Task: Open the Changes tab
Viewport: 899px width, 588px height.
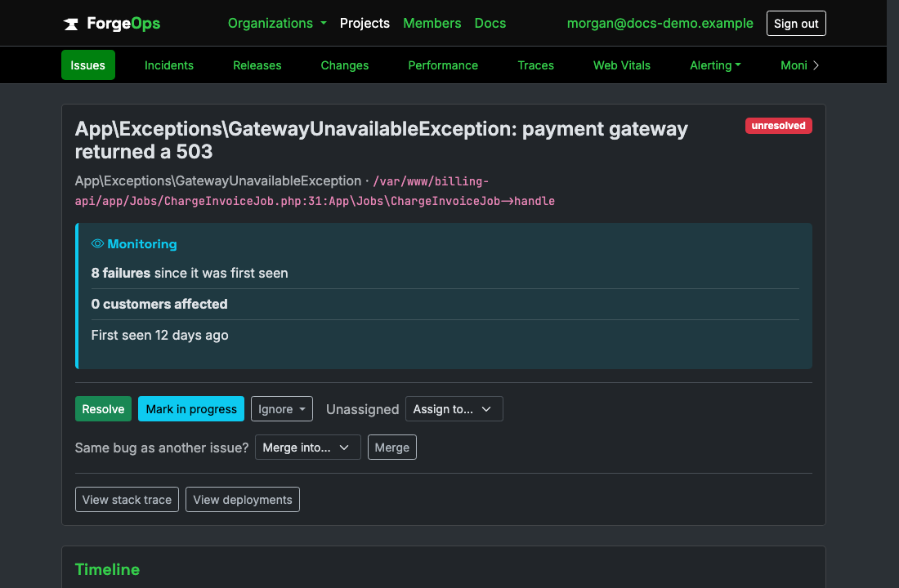Action: 345,65
